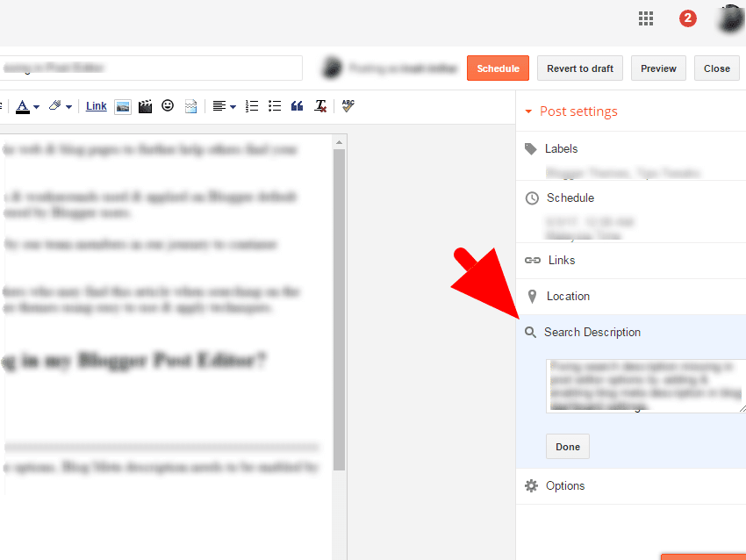Click the text alignment icon
The width and height of the screenshot is (746, 560).
[x=219, y=106]
